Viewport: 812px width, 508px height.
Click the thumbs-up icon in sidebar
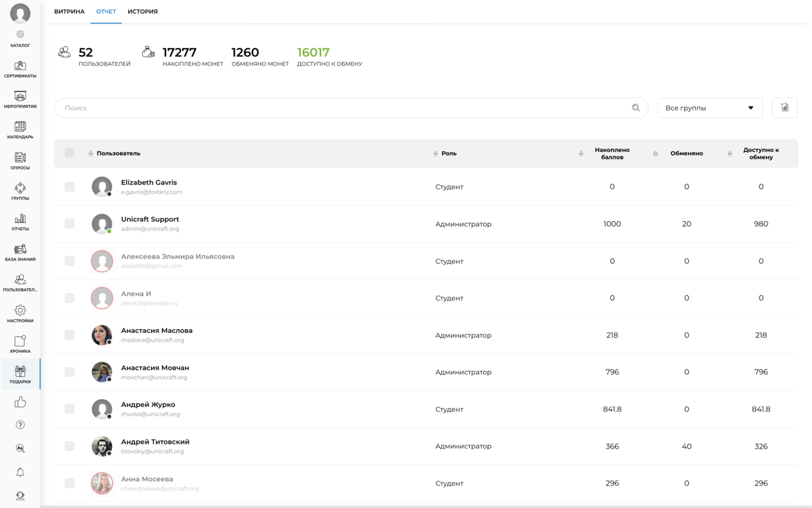(x=20, y=402)
